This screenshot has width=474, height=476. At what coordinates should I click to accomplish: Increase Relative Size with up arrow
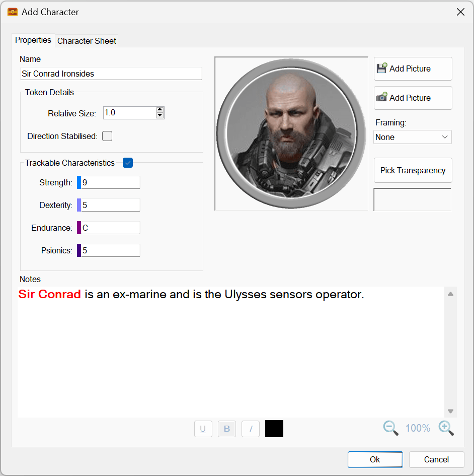(x=160, y=110)
